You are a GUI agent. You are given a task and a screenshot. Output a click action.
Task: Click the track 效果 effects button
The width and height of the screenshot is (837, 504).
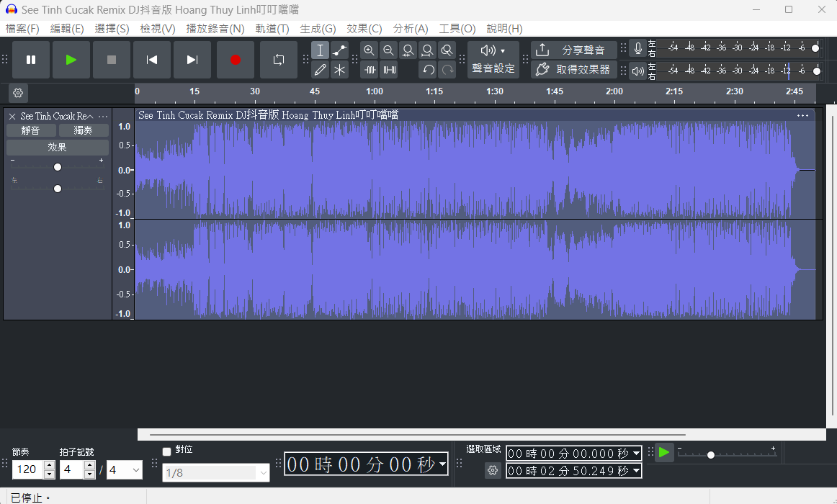(x=57, y=147)
